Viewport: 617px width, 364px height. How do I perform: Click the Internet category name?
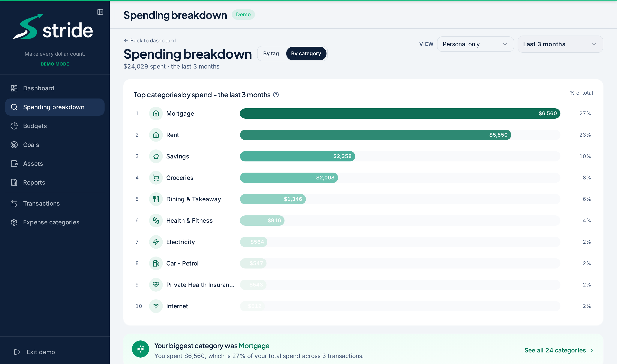pos(177,306)
